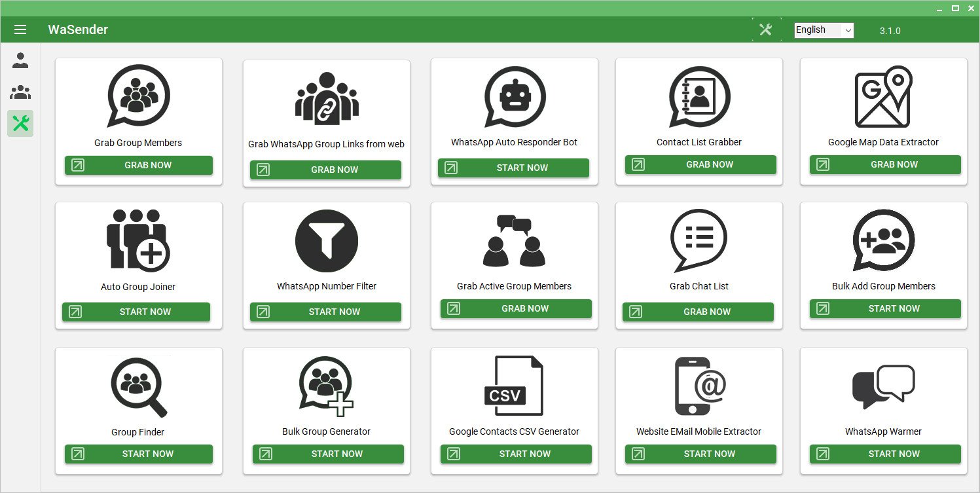Click START NOW for Google Contacts CSV Generator
The width and height of the screenshot is (980, 493).
pos(516,454)
